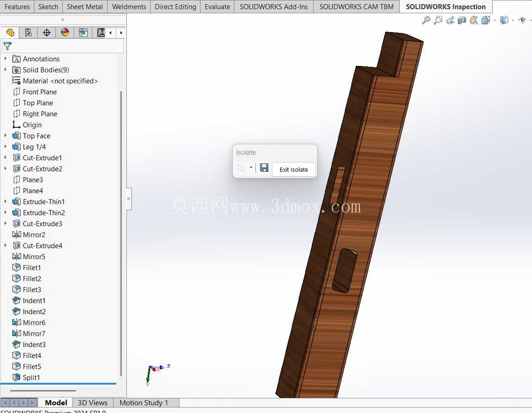The width and height of the screenshot is (532, 413).
Task: Expand the Extrude-Thin1 feature
Action: coord(5,201)
